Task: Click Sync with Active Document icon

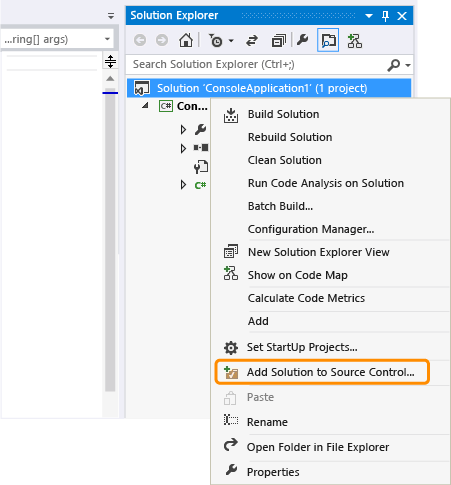Action: pos(252,41)
